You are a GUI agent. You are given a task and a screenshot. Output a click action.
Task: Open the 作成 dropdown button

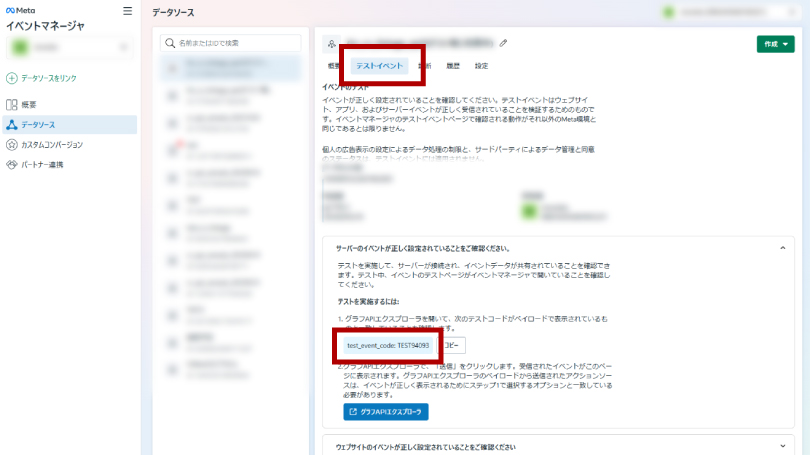click(775, 44)
